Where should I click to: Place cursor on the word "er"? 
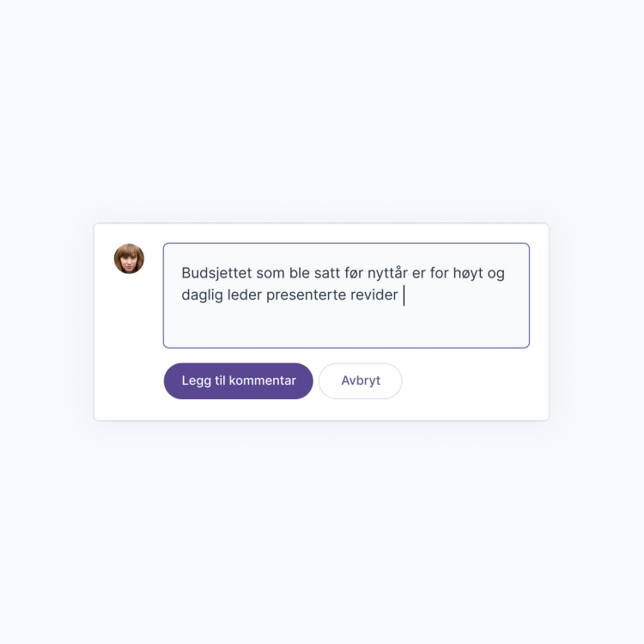pos(420,274)
